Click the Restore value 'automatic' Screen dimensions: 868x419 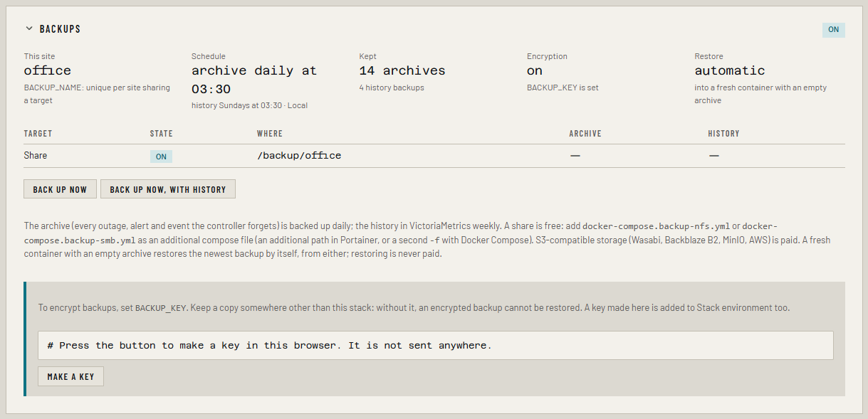coord(730,70)
